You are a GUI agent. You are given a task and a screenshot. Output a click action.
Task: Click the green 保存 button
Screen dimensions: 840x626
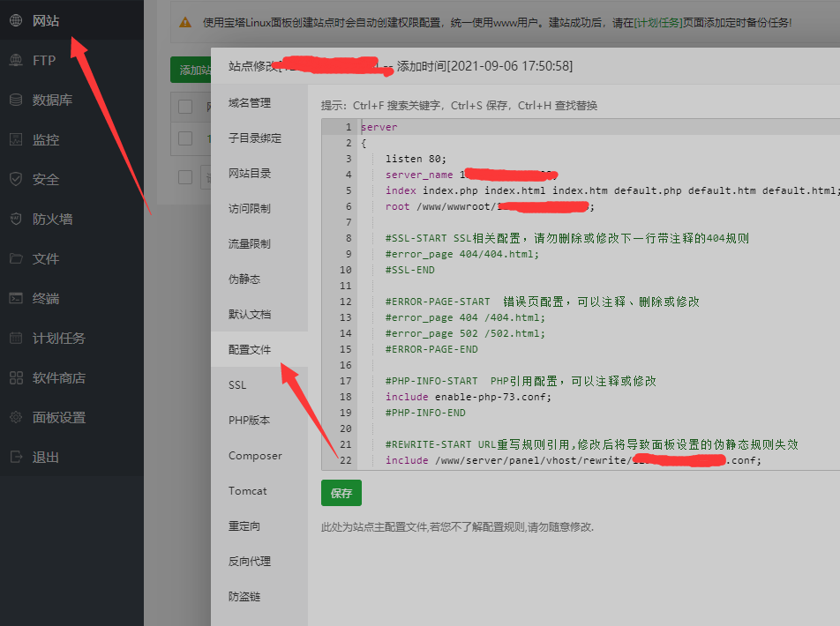coord(341,494)
